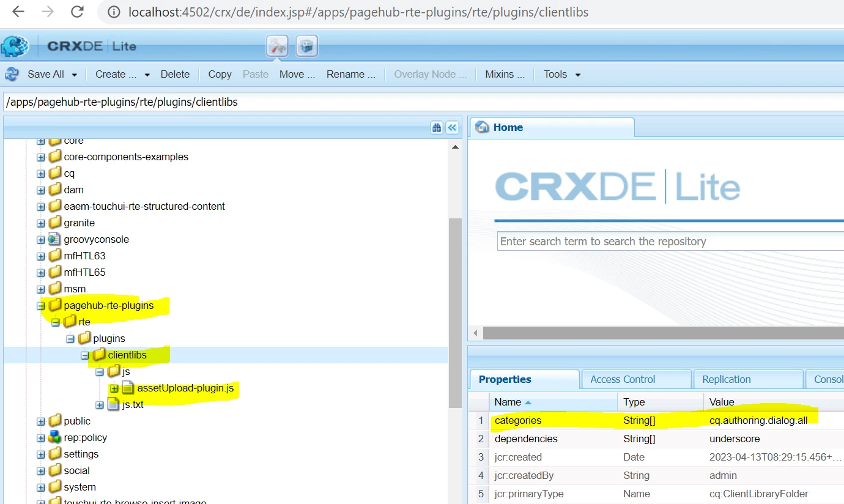Image resolution: width=844 pixels, height=504 pixels.
Task: Click the browser back arrow
Action: pyautogui.click(x=18, y=12)
